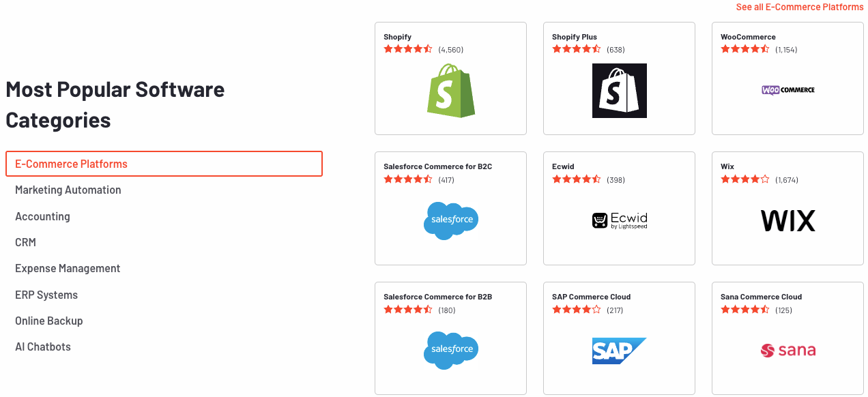Click the Salesforce Commerce for B2C cloud logo
Viewport: 868px width, 397px height.
point(451,220)
